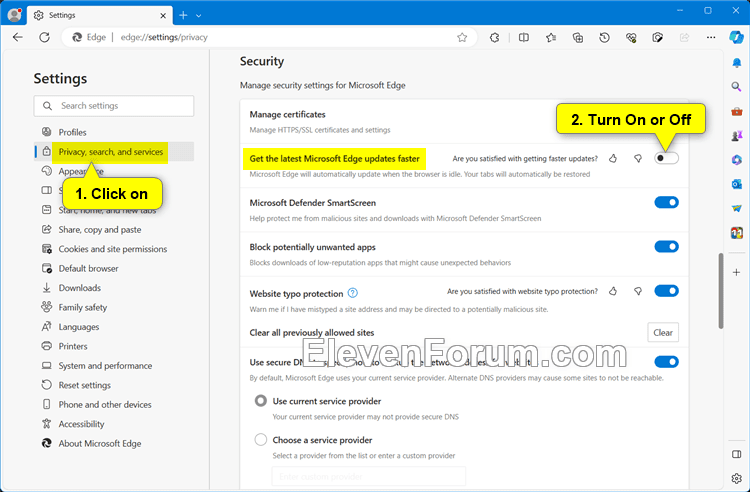The height and width of the screenshot is (492, 750).
Task: Open Reset settings page
Action: click(x=114, y=385)
